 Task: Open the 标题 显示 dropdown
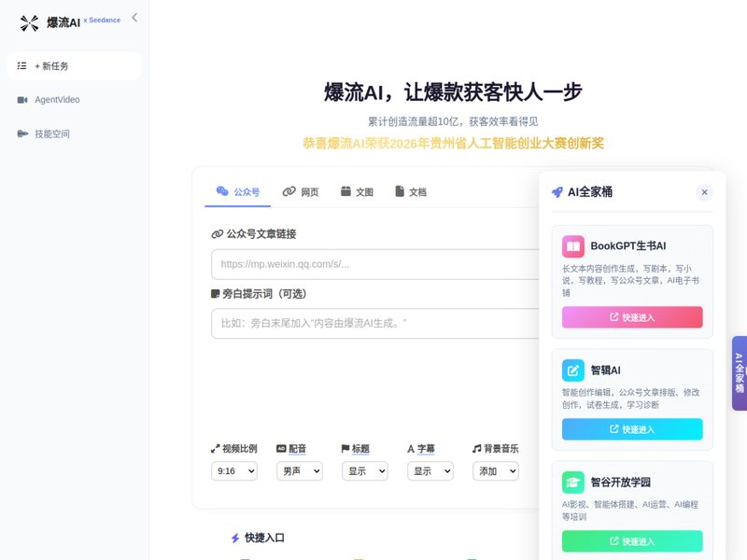pyautogui.click(x=365, y=471)
